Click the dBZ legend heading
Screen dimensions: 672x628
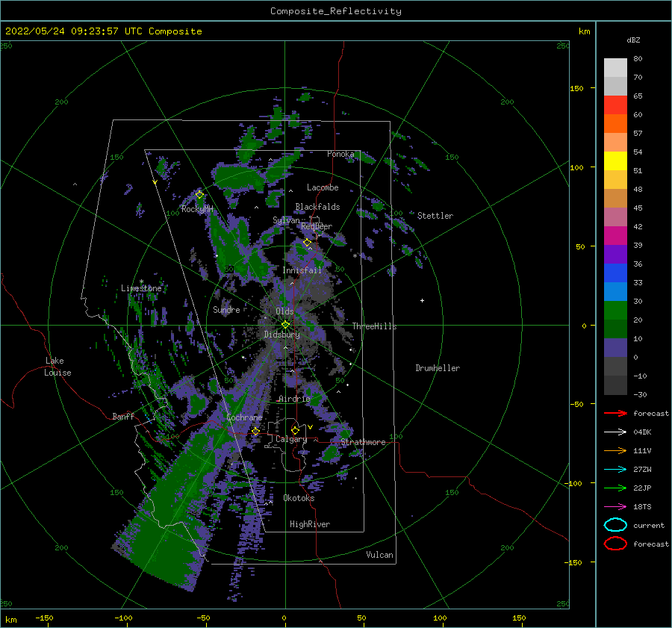tap(633, 40)
